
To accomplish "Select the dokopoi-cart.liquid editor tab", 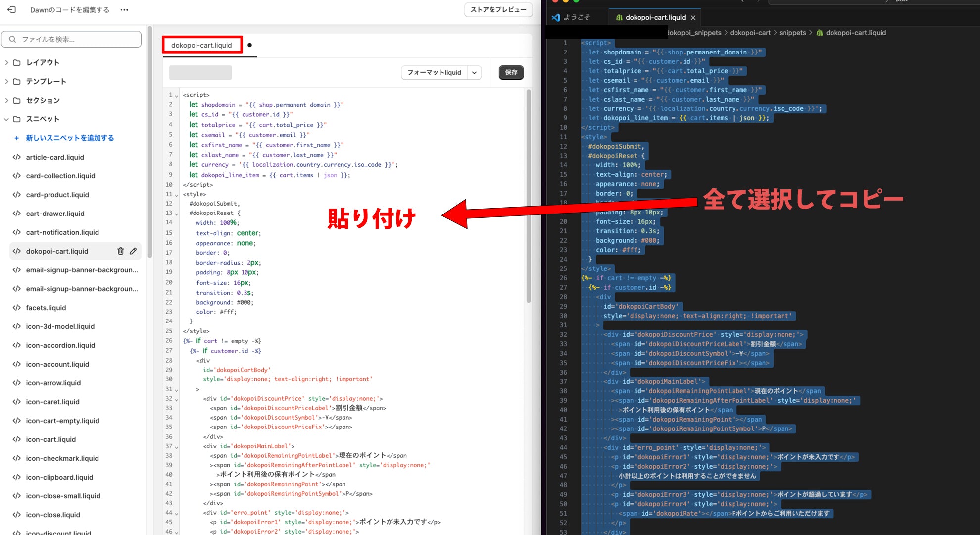I will point(201,45).
